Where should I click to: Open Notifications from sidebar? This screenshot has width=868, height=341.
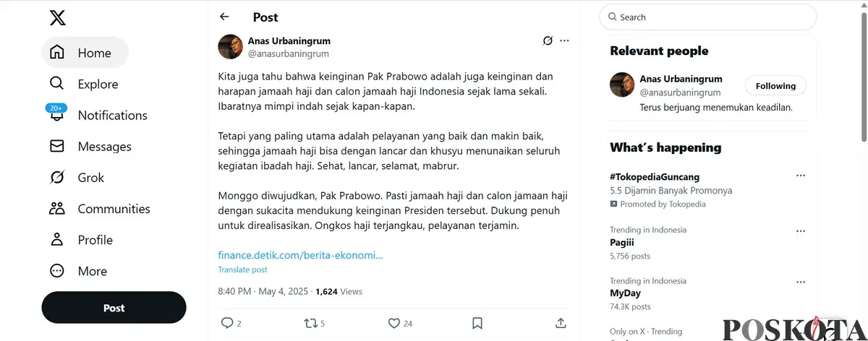coord(112,116)
